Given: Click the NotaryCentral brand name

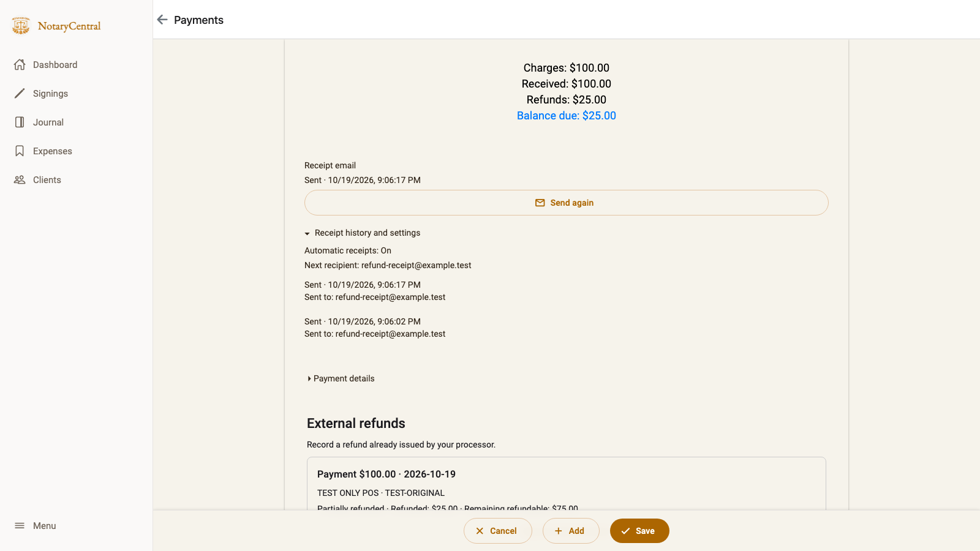Looking at the screenshot, I should (x=69, y=26).
